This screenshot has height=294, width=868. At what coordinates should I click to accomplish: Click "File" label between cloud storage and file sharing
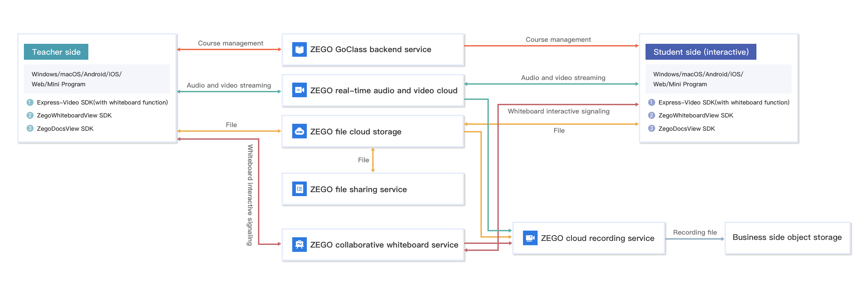(x=363, y=160)
